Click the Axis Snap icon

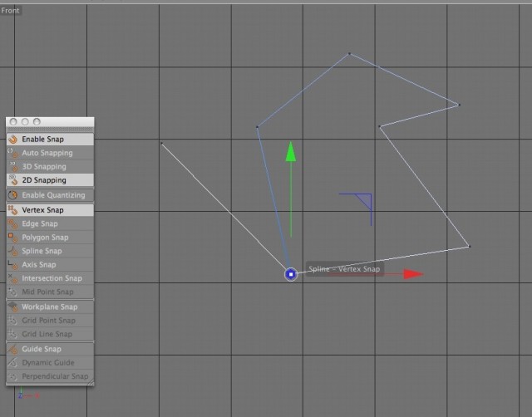[x=13, y=264]
